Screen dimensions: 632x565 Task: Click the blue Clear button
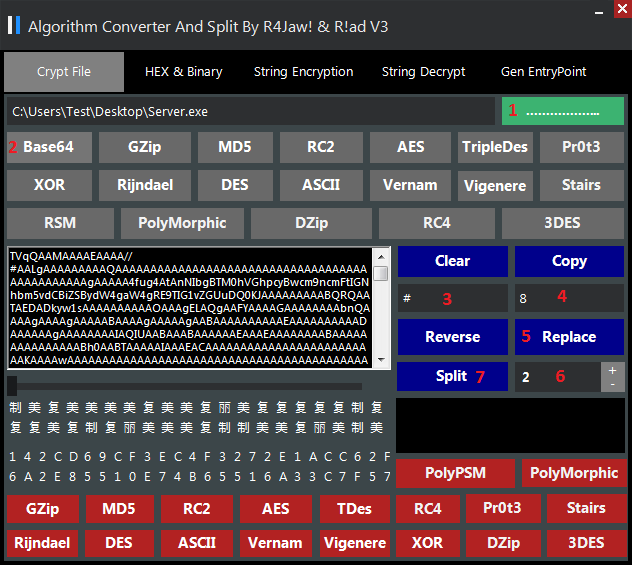452,261
